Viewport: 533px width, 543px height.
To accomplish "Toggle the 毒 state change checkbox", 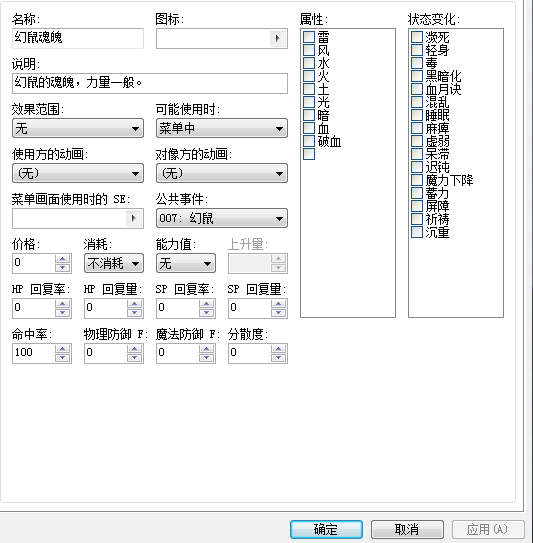I will [417, 63].
